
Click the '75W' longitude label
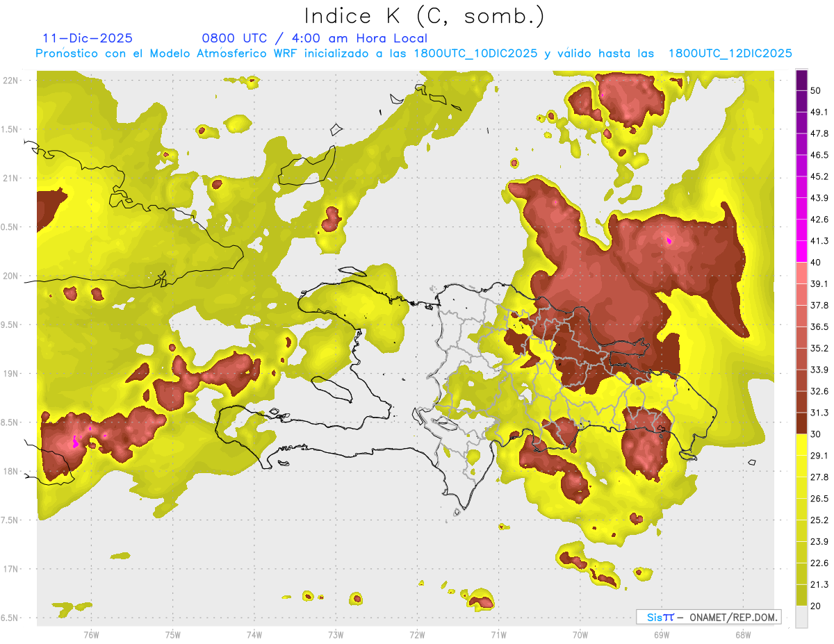click(x=172, y=634)
